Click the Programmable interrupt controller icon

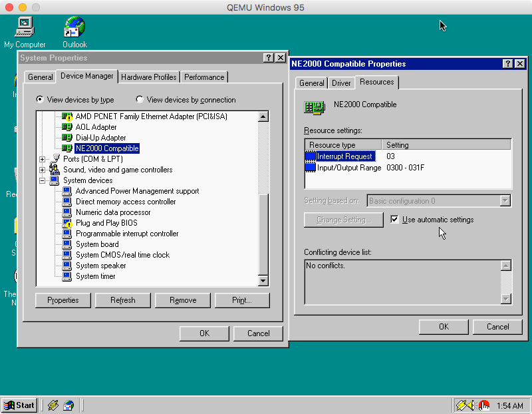[67, 234]
